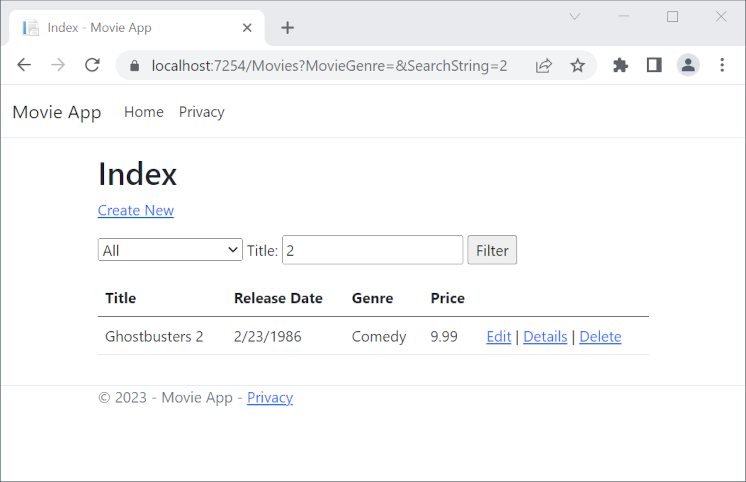Screen dimensions: 746x482
Task: Click the browser forward arrow
Action: (58, 65)
